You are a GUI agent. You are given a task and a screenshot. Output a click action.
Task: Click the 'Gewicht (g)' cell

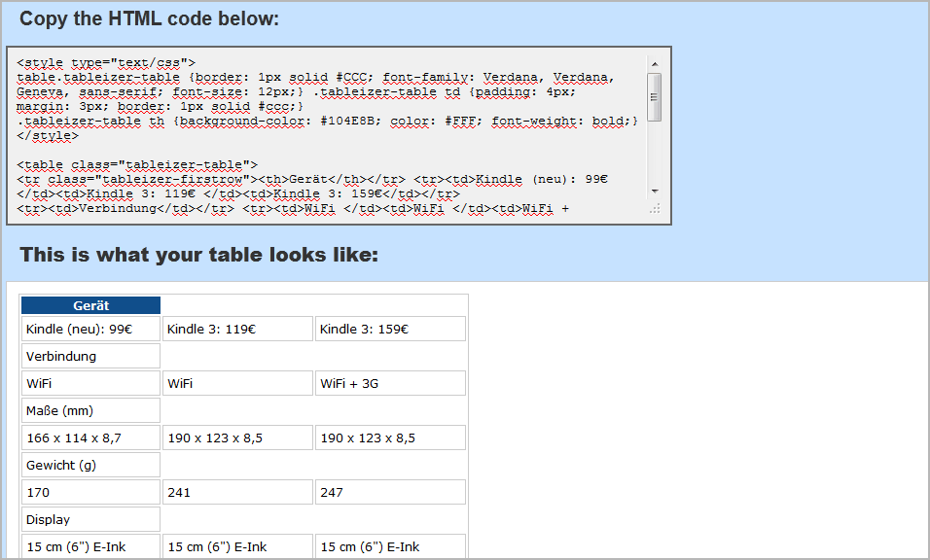pyautogui.click(x=90, y=465)
